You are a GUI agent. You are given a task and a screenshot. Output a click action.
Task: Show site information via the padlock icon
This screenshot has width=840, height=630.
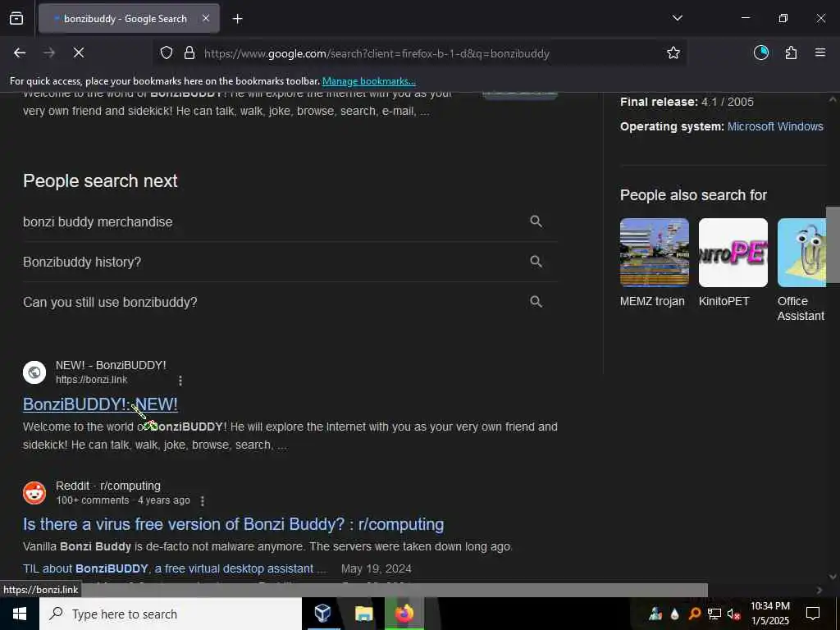pos(189,53)
